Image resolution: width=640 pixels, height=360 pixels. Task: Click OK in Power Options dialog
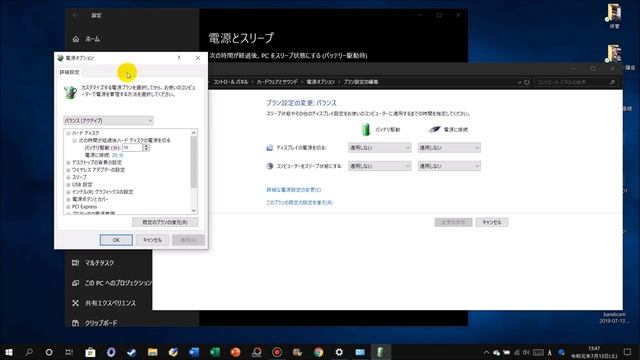(x=116, y=240)
